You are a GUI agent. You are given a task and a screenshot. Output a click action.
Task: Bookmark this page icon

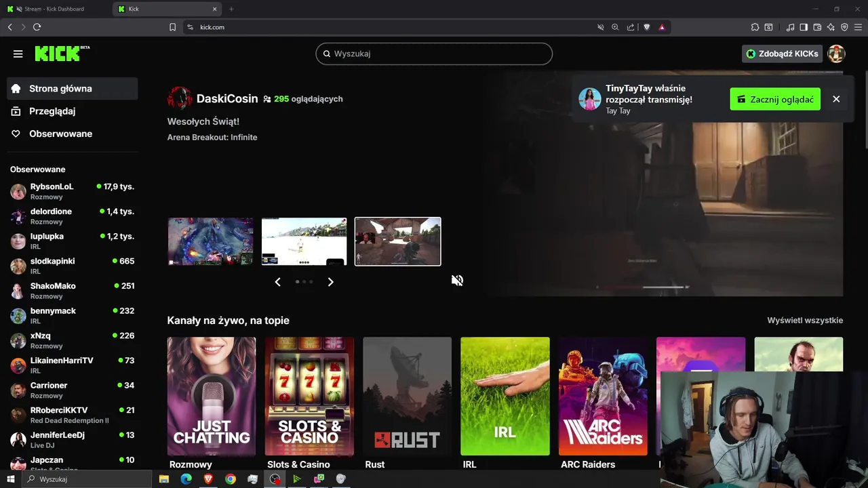(x=172, y=27)
